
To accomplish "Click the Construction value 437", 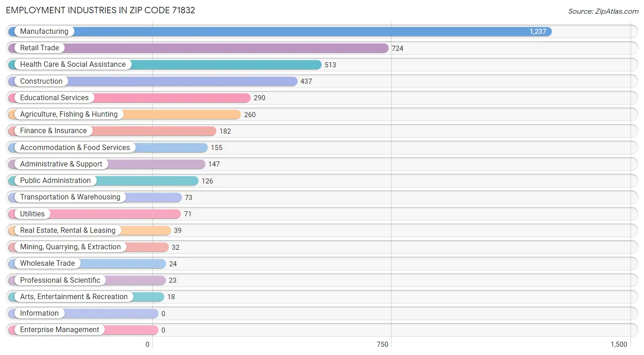I will tap(306, 81).
